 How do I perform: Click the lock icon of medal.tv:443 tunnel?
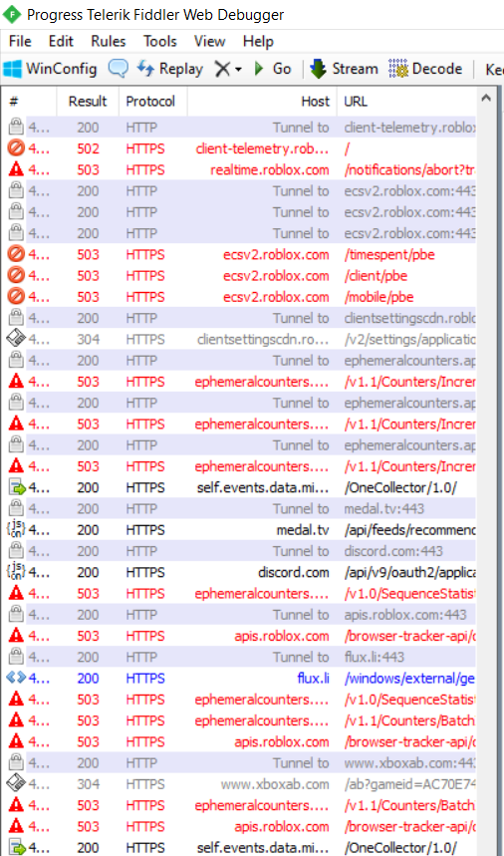click(x=16, y=509)
